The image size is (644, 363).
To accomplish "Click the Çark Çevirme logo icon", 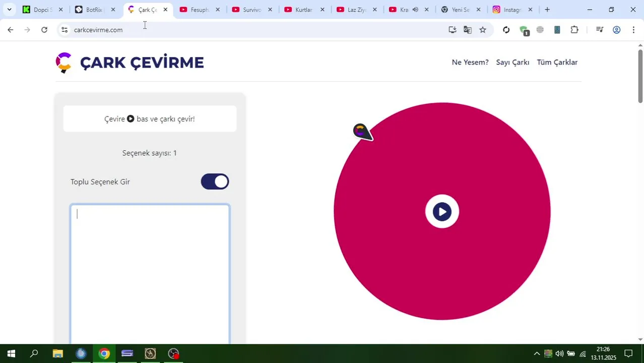I will click(63, 63).
